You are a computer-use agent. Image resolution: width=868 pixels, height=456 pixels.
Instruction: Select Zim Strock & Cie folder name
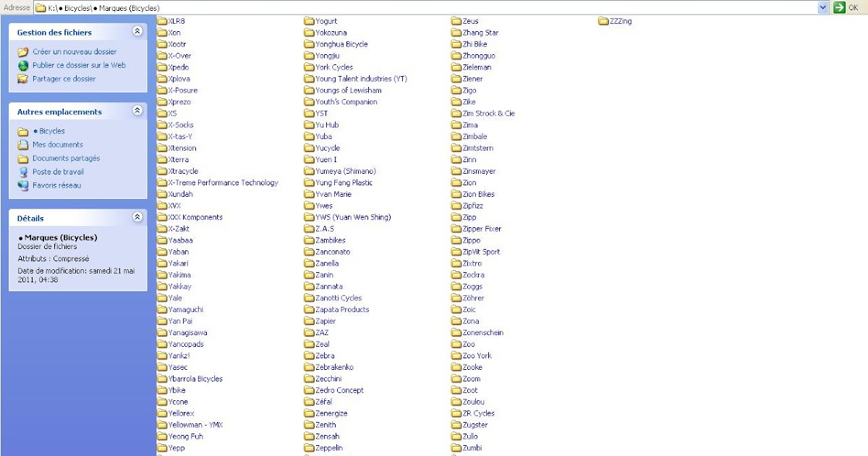coord(489,114)
